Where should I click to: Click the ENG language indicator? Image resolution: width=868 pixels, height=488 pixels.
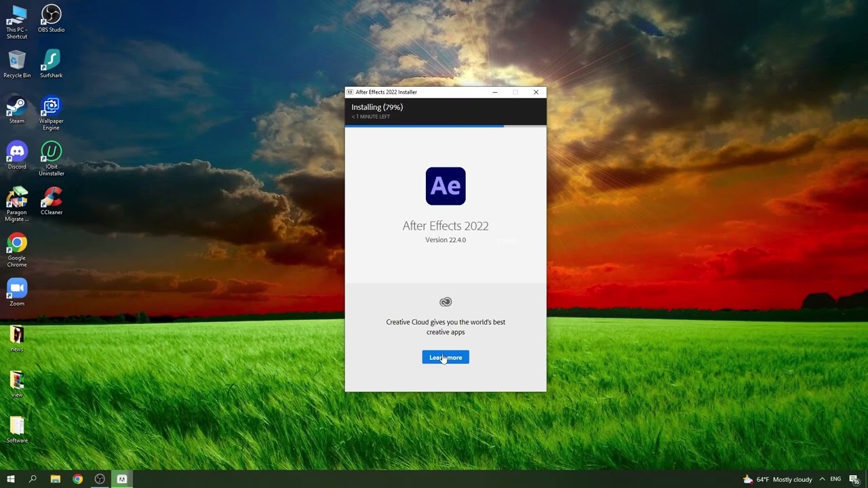(835, 479)
